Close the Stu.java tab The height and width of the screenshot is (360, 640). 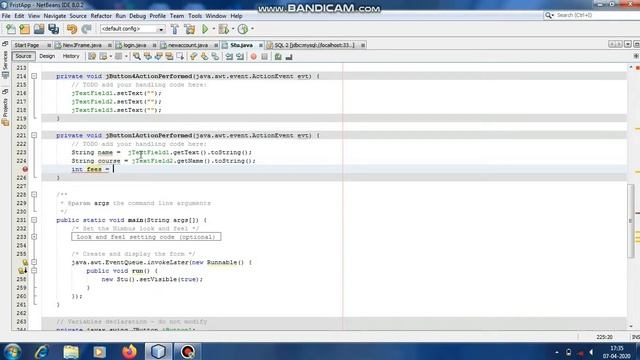pos(260,45)
